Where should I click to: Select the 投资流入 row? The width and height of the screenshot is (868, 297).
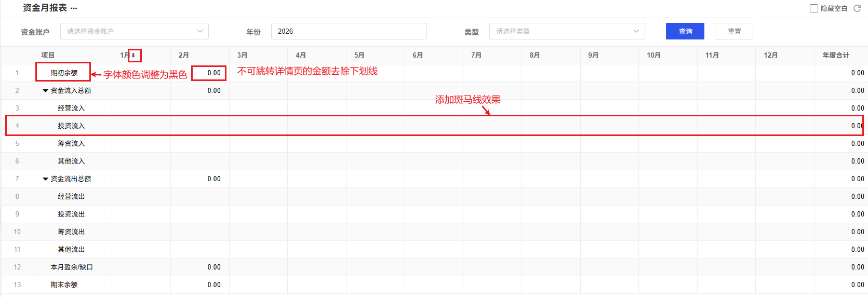(71, 126)
